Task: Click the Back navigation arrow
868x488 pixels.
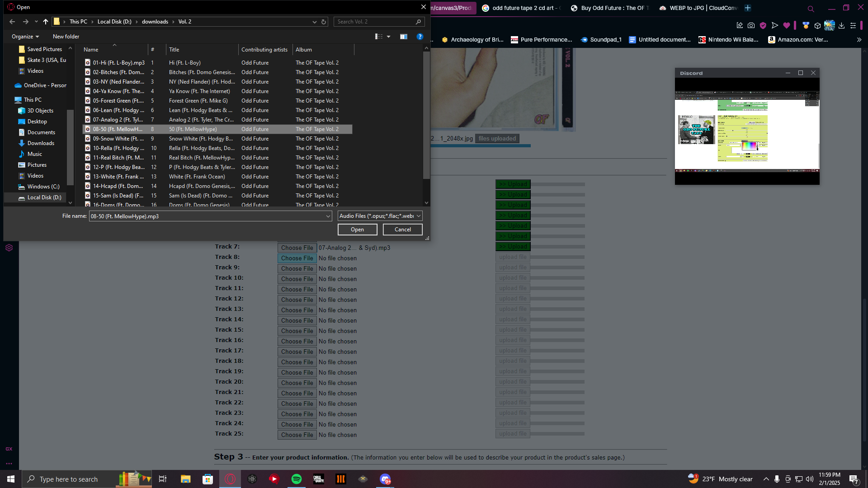Action: (12, 22)
